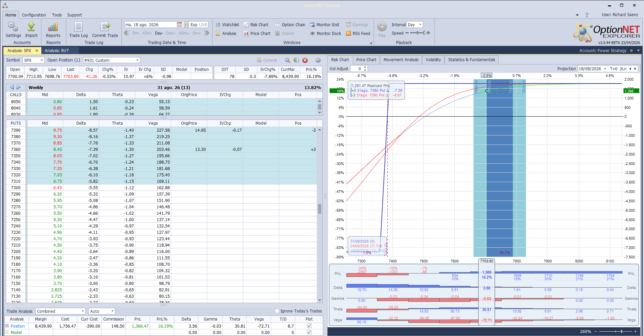The image size is (644, 336).
Task: Click the Commit Trade ribbon icon
Action: pyautogui.click(x=105, y=30)
